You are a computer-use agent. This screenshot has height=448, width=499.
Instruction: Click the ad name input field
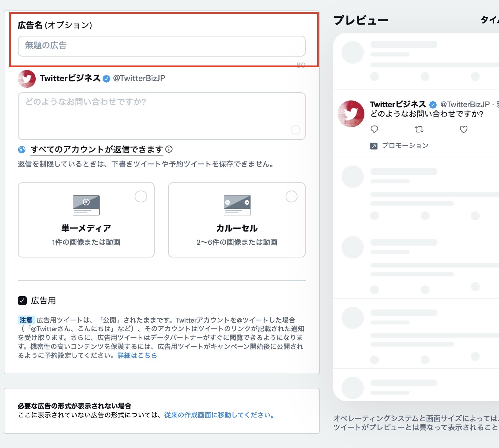pyautogui.click(x=162, y=46)
